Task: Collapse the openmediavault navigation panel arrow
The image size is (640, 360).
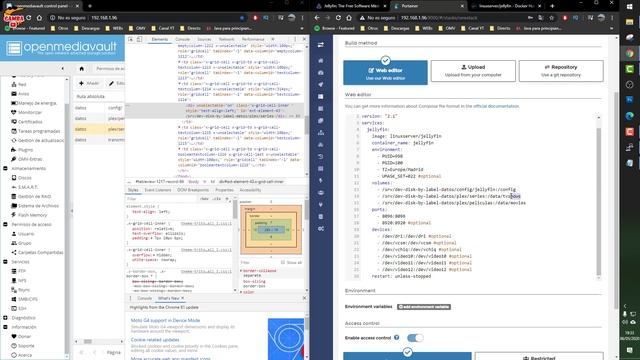Action: click(62, 69)
